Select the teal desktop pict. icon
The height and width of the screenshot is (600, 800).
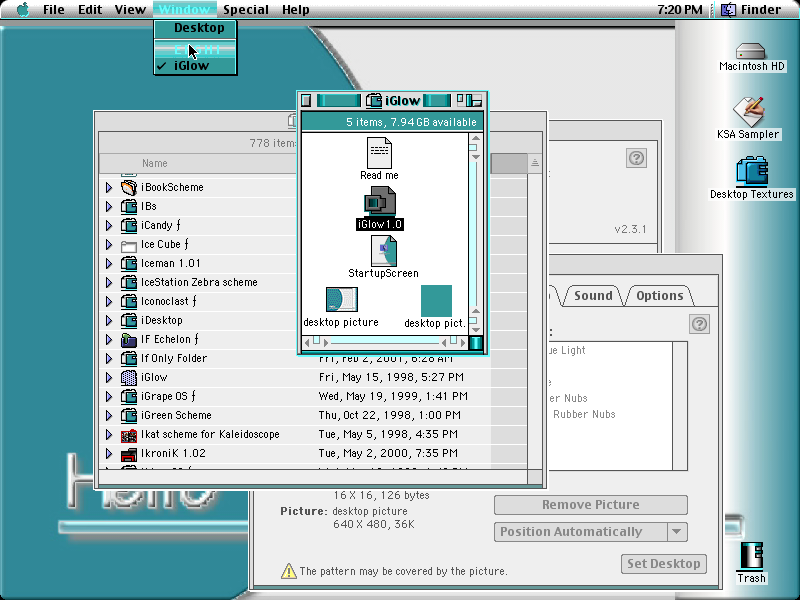(x=436, y=301)
